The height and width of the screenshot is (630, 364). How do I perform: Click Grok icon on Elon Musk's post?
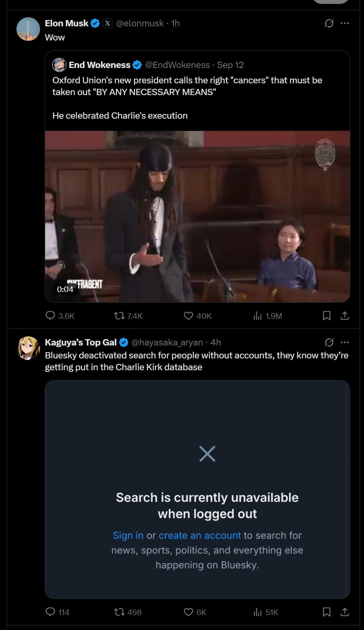click(x=329, y=24)
